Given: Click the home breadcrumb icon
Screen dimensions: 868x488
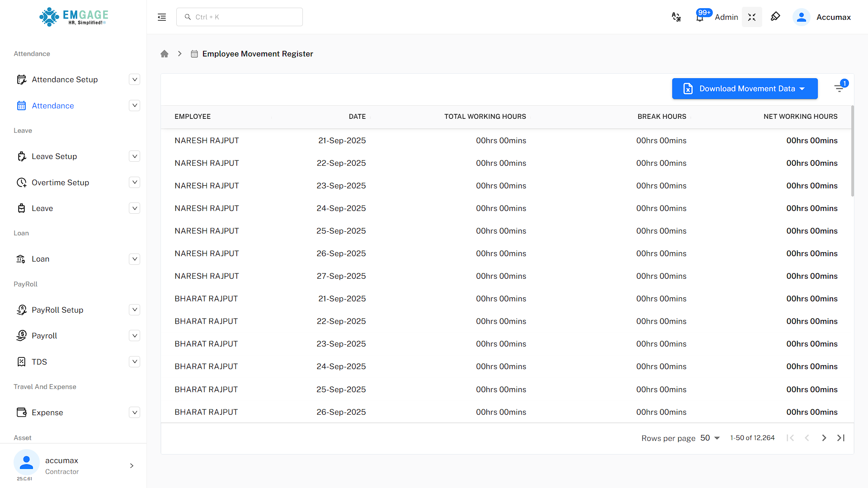Looking at the screenshot, I should pos(164,53).
